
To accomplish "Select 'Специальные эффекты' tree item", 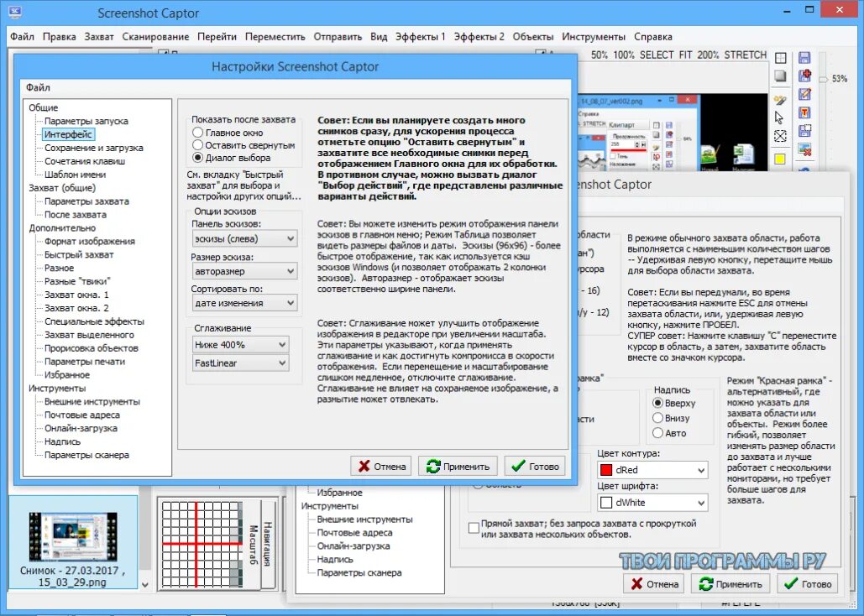I will coord(94,321).
